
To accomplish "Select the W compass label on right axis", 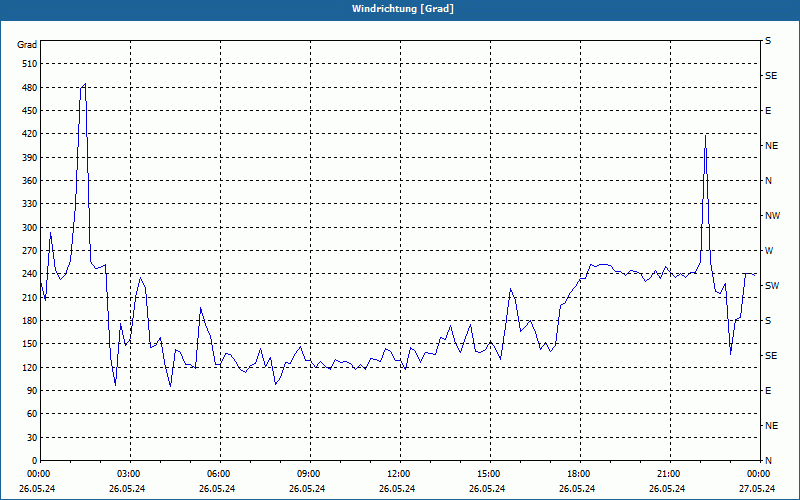I will tap(769, 251).
